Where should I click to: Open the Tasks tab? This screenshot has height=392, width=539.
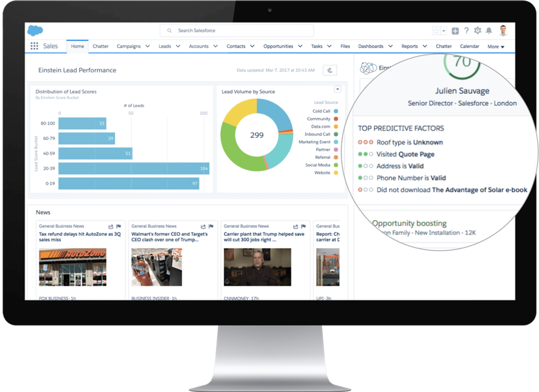point(317,46)
